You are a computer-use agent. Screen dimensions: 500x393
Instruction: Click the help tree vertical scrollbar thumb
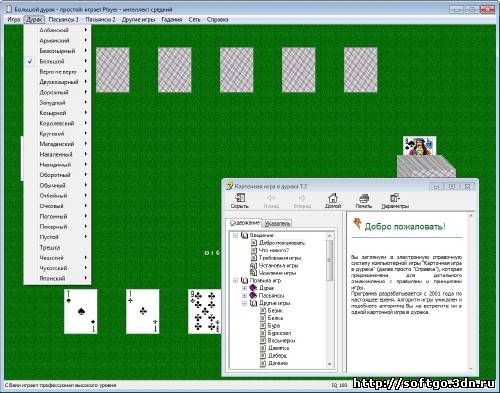(x=330, y=260)
